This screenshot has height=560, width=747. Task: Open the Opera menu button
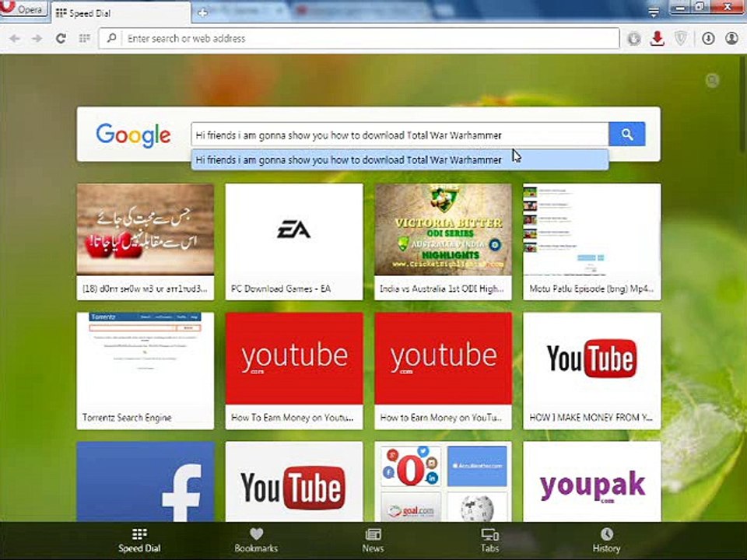(x=24, y=9)
